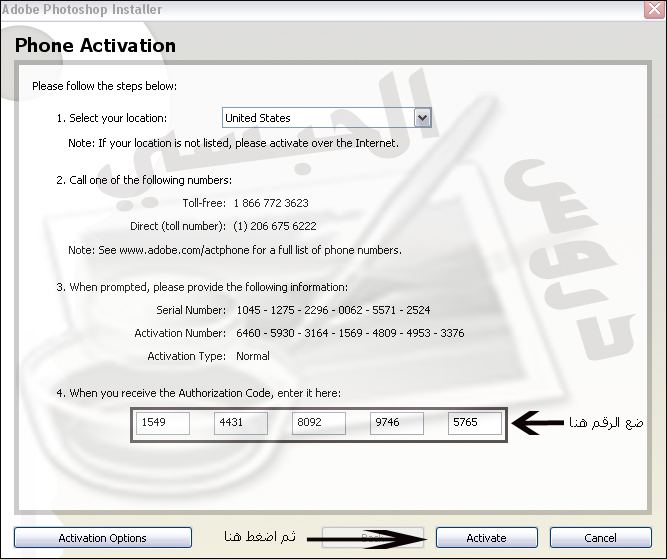
Task: Click the 'If your location is not listed' note
Action: [x=234, y=143]
